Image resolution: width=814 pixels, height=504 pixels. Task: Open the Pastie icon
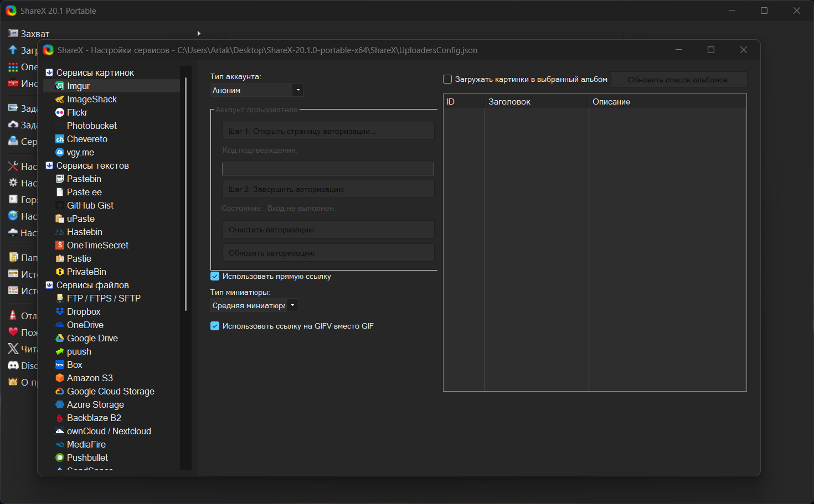coord(60,258)
